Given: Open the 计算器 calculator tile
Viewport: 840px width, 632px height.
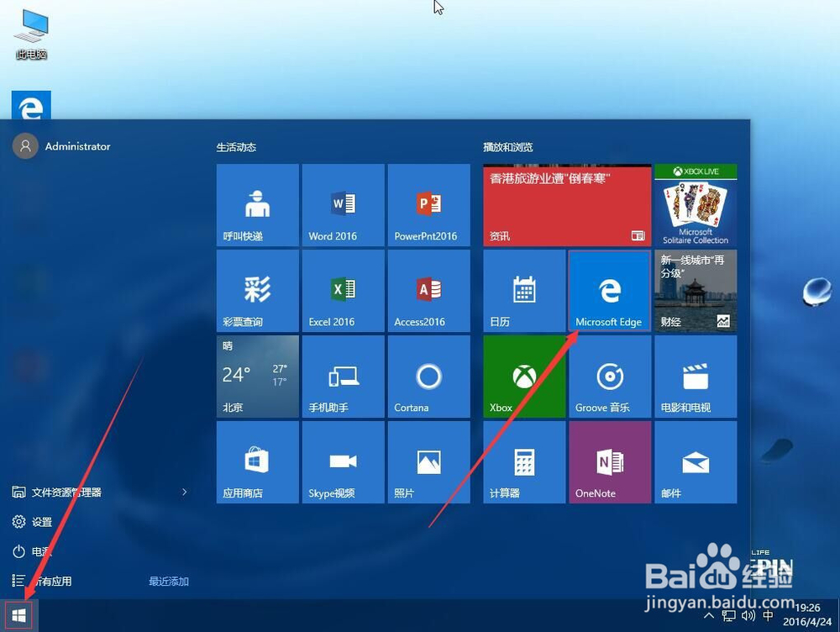Looking at the screenshot, I should [524, 462].
